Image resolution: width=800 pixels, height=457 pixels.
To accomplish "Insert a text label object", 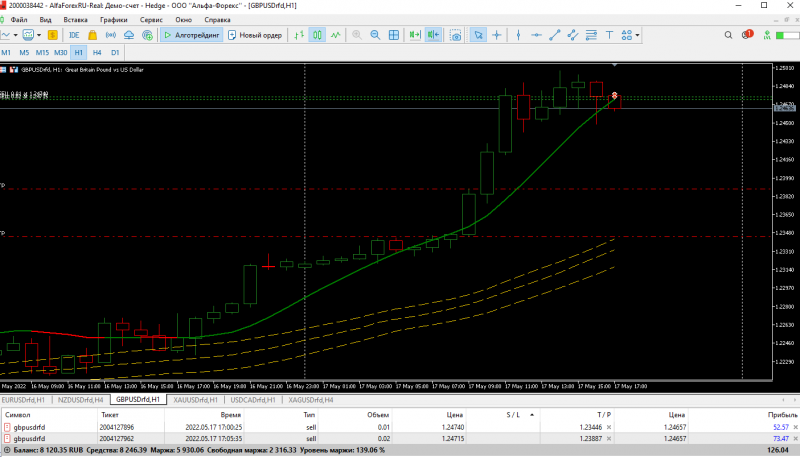I will [609, 35].
